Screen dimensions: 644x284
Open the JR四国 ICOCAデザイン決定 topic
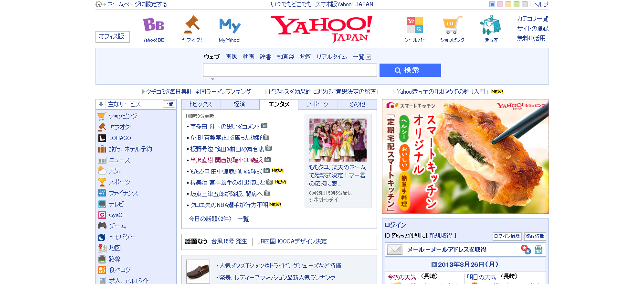[292, 241]
